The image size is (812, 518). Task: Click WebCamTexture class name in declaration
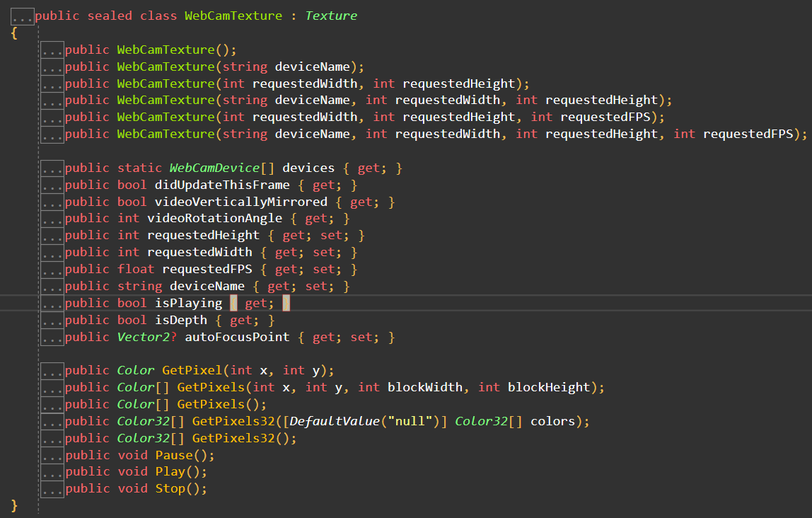(x=233, y=16)
